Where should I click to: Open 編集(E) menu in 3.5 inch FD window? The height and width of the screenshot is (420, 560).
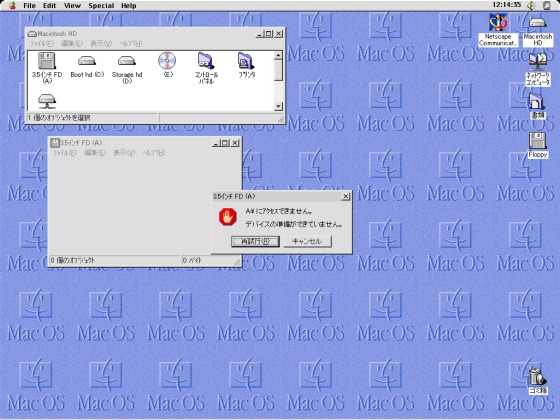[95, 153]
